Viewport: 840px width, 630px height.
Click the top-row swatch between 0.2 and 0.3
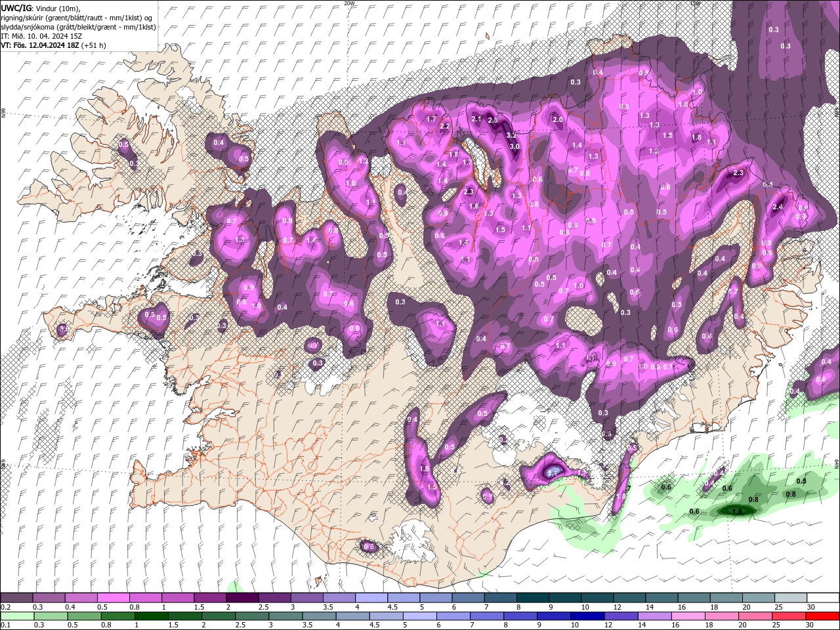coord(16,598)
